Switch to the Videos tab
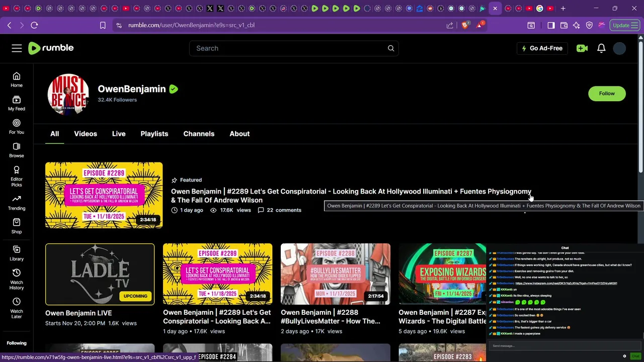644x362 pixels. pyautogui.click(x=86, y=134)
